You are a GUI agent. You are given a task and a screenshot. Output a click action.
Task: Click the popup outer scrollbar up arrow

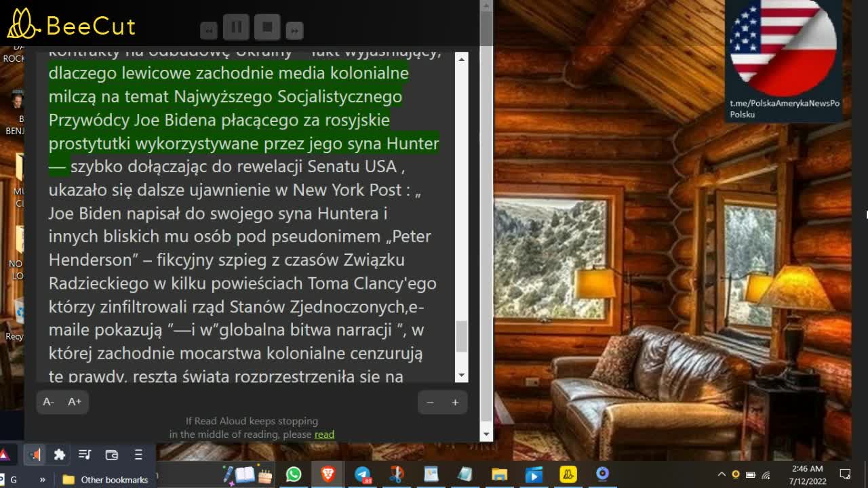[486, 5]
